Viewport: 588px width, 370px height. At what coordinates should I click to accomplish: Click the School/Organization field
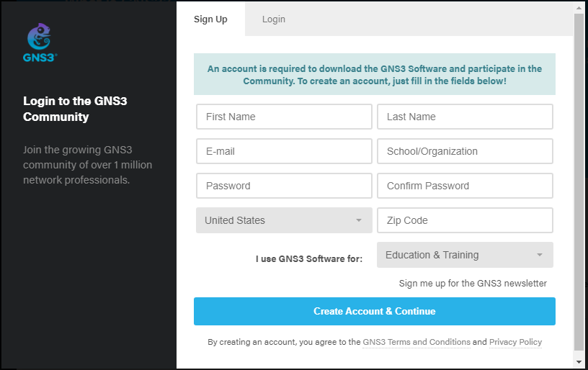[x=465, y=151]
